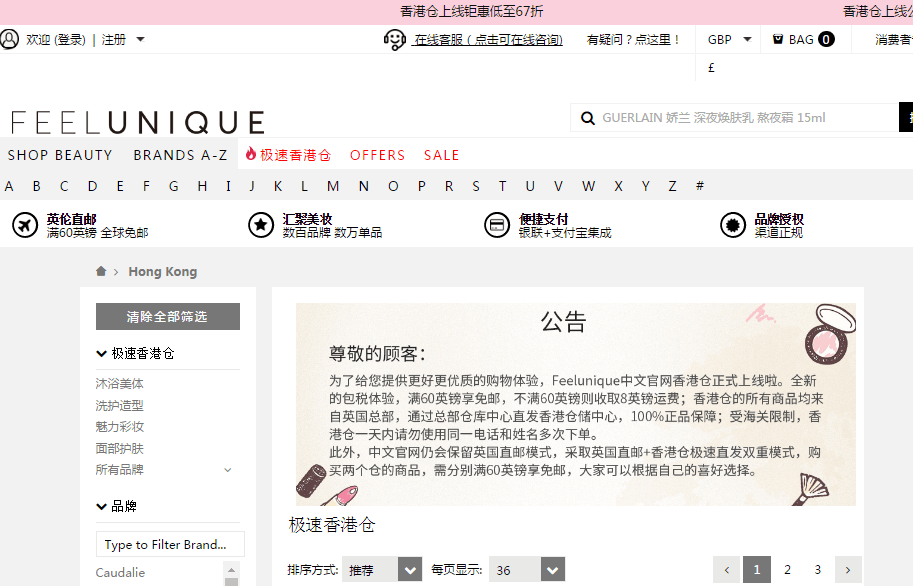Open the SHOP BEAUTY menu

[60, 155]
